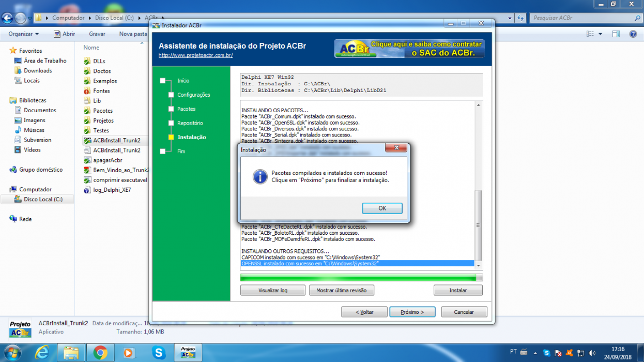Image resolution: width=644 pixels, height=362 pixels.
Task: Select the log_Delphi_XE7 file icon
Action: pyautogui.click(x=87, y=190)
